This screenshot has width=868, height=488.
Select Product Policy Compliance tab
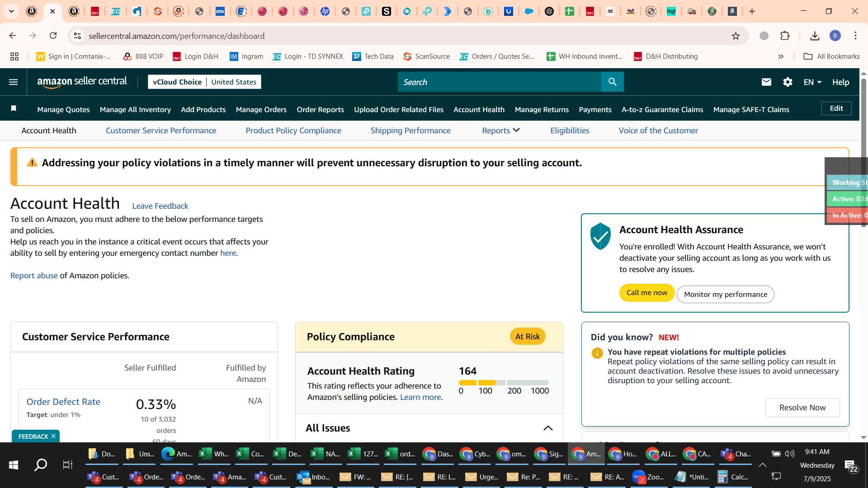[293, 131]
